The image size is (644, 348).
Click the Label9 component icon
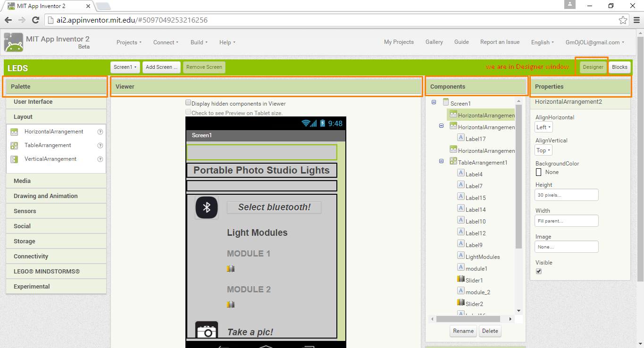click(x=461, y=244)
